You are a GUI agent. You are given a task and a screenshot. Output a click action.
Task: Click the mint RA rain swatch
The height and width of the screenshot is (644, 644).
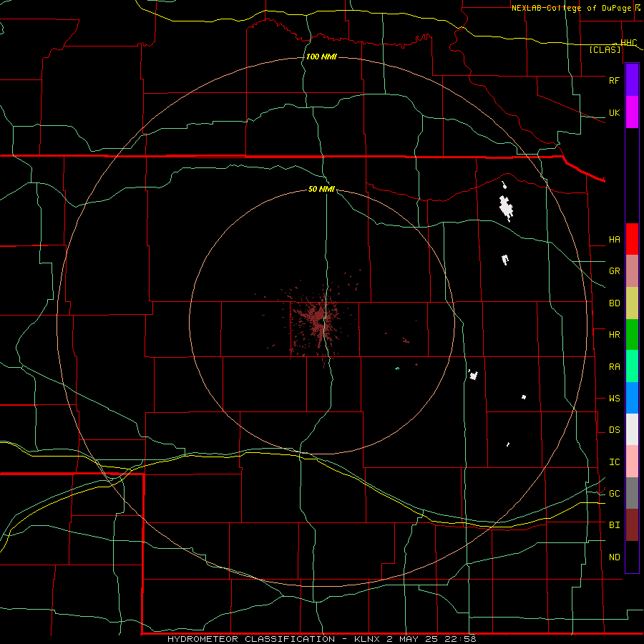[632, 366]
